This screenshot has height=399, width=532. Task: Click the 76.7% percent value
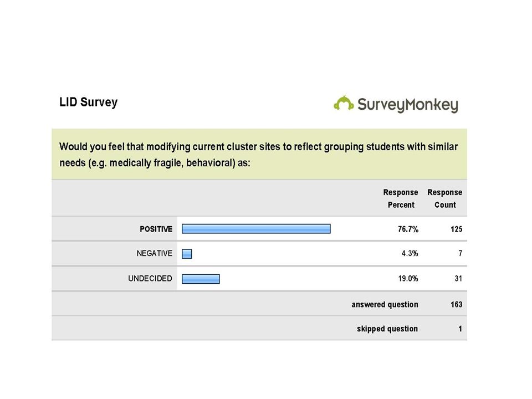(x=408, y=229)
